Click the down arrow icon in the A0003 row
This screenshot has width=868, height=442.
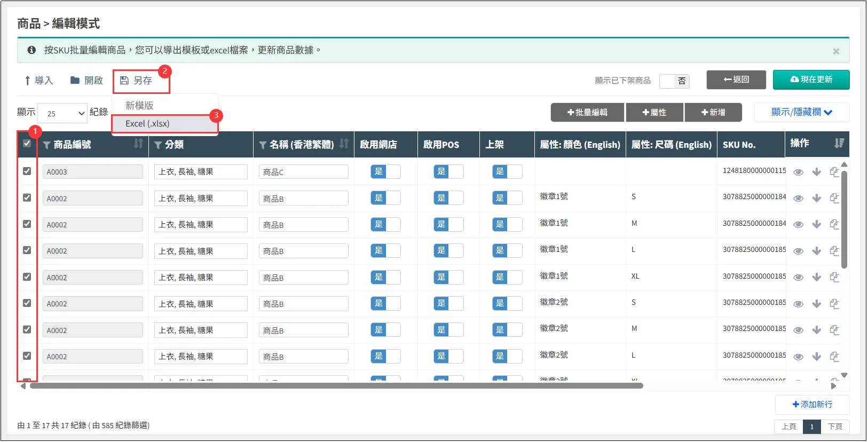tap(816, 172)
